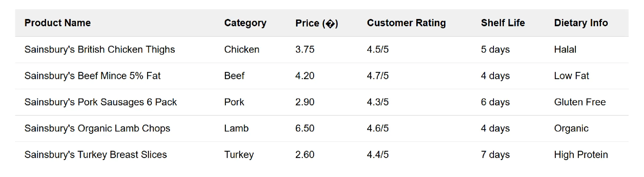Click the 4.20 price cell
This screenshot has width=644, height=177.
(305, 76)
